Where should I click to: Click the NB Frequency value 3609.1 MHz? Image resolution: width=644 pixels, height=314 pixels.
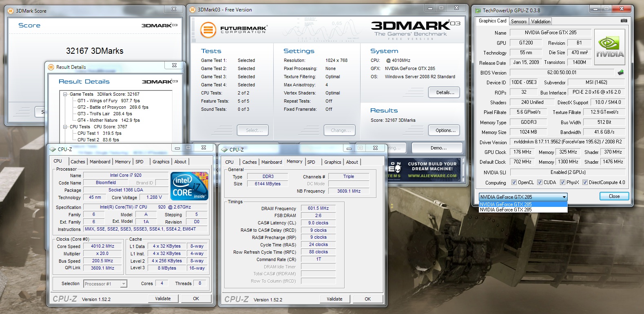(349, 191)
